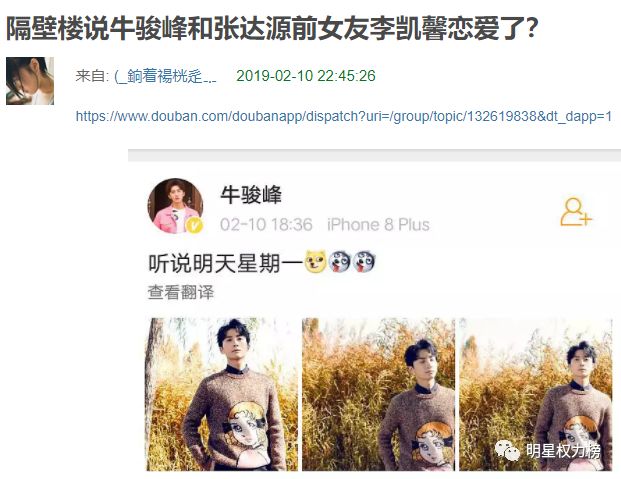Viewport: 621px width, 479px height.
Task: Click the second husky emoji
Action: (364, 261)
